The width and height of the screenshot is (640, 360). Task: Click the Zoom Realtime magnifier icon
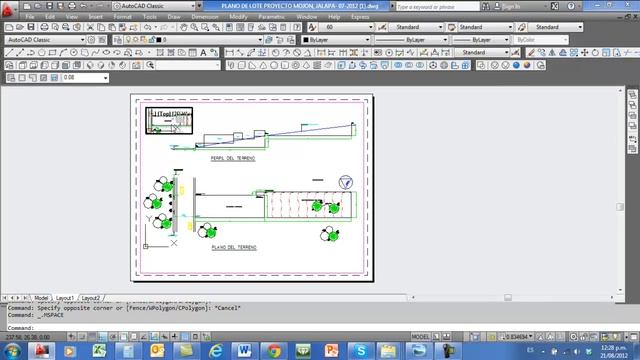[x=194, y=27]
